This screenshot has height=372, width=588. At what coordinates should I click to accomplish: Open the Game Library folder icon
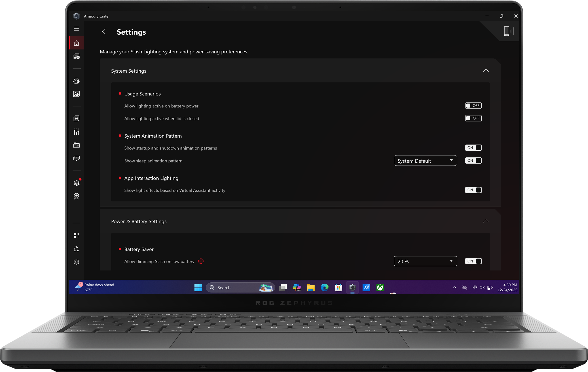point(76,145)
